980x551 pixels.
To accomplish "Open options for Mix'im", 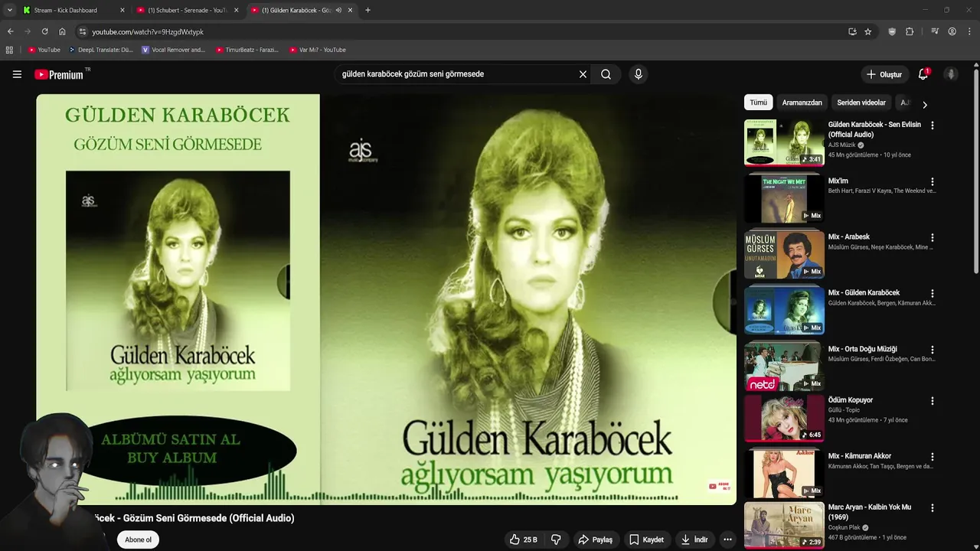I will (932, 181).
